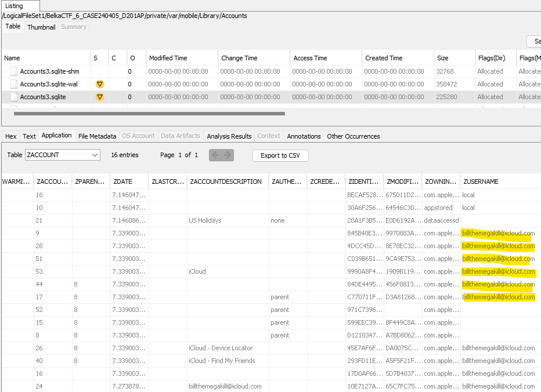Click the ZDATE column header
Screen dimensions: 541x392
pos(129,182)
